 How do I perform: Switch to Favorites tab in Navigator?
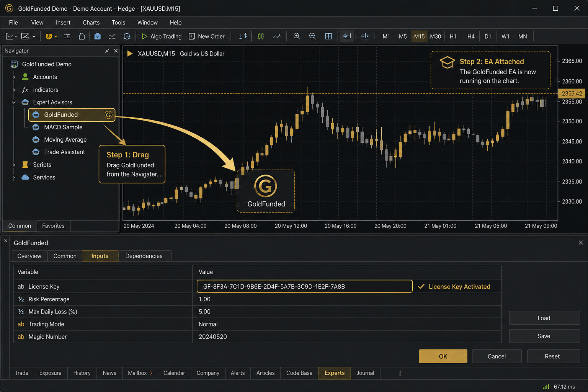coord(53,226)
